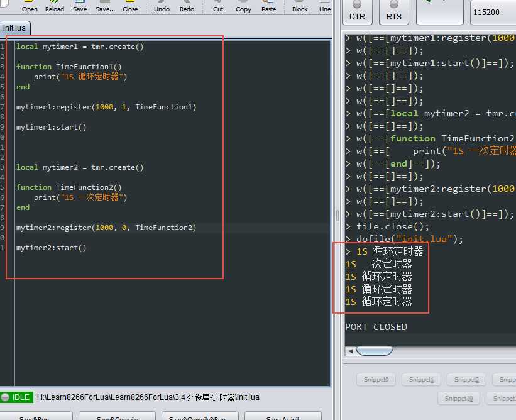Click the Line toolbar icon

coord(324,6)
